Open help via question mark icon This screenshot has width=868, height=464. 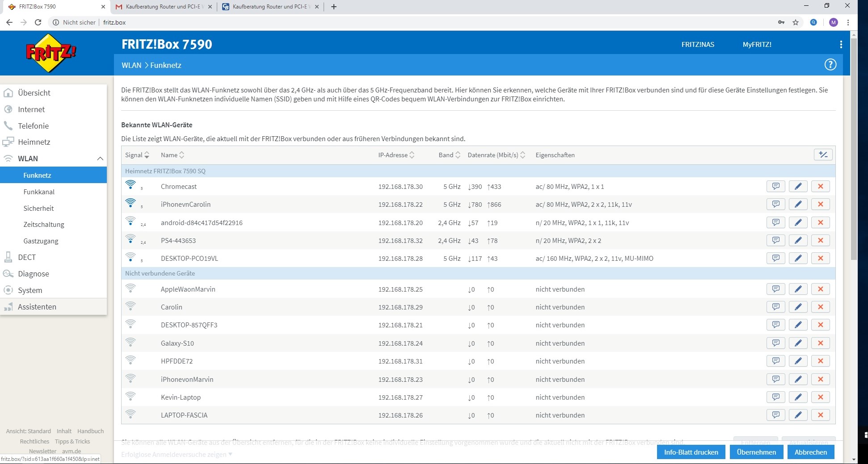tap(830, 65)
